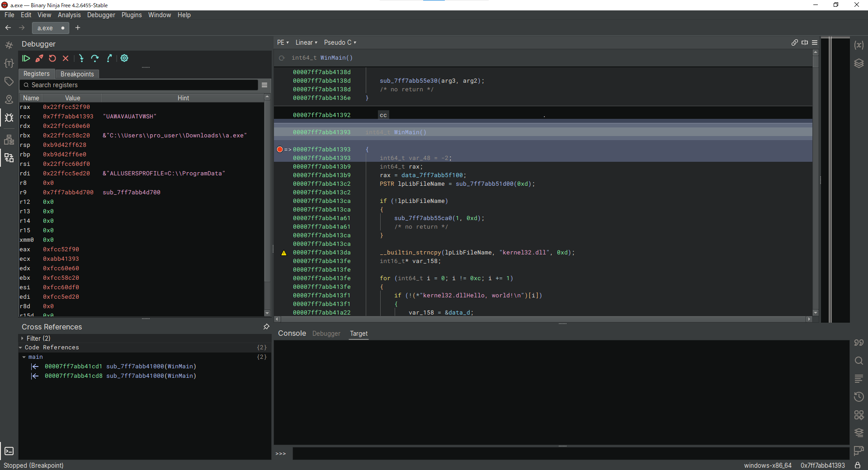Collapse the main function node
The height and width of the screenshot is (470, 868).
[24, 357]
